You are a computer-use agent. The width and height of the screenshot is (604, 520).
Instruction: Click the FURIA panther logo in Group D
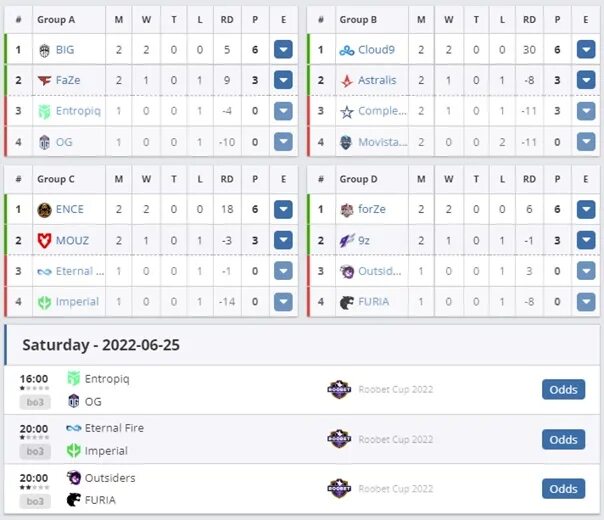click(x=347, y=302)
